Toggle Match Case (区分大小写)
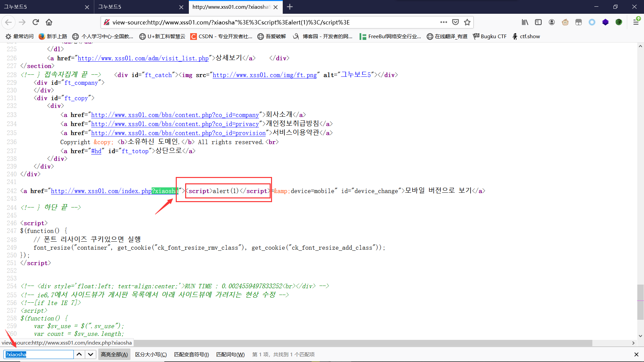The width and height of the screenshot is (644, 362). (151, 354)
